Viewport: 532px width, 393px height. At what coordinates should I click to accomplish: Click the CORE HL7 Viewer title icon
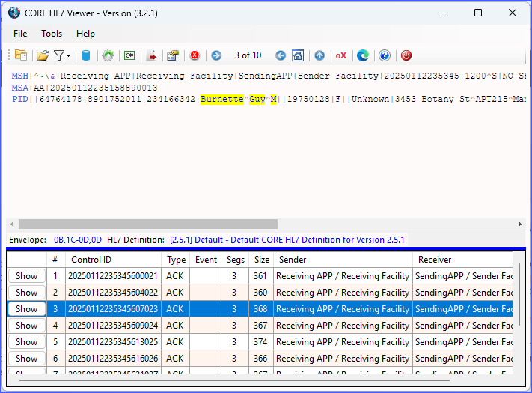(x=14, y=13)
